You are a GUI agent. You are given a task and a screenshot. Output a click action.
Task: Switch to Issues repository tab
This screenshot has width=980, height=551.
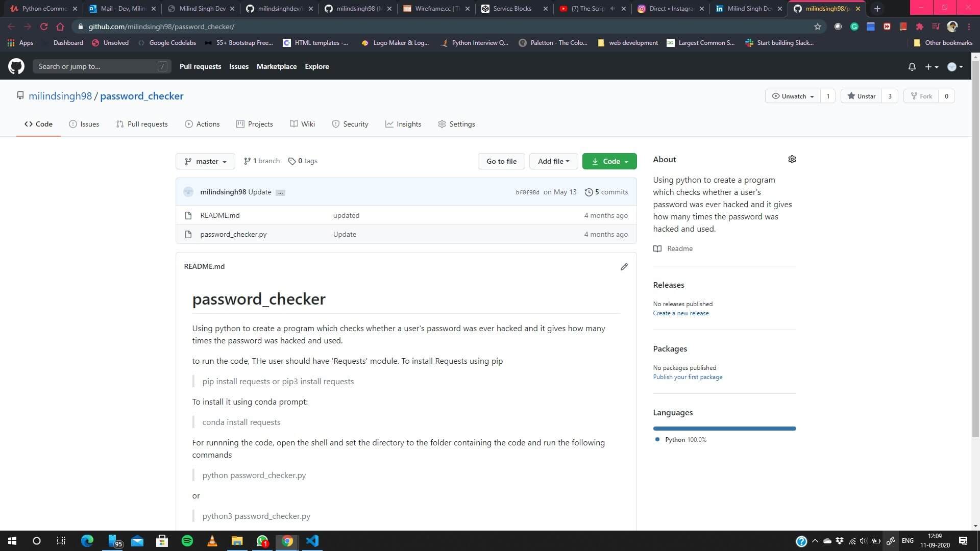point(84,124)
